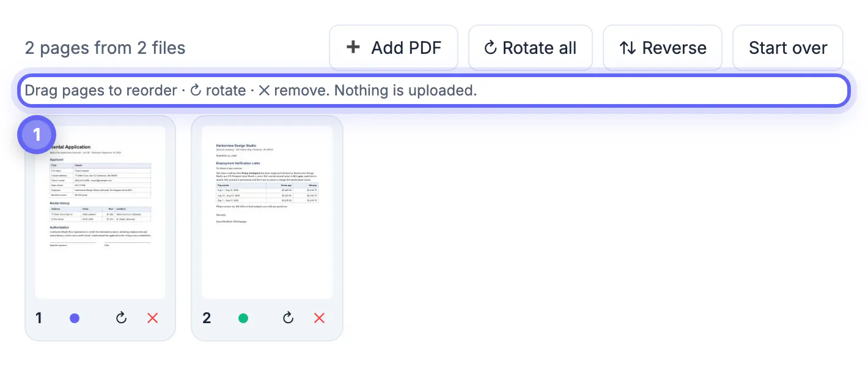Rotate page 2 using its rotate icon

tap(288, 318)
